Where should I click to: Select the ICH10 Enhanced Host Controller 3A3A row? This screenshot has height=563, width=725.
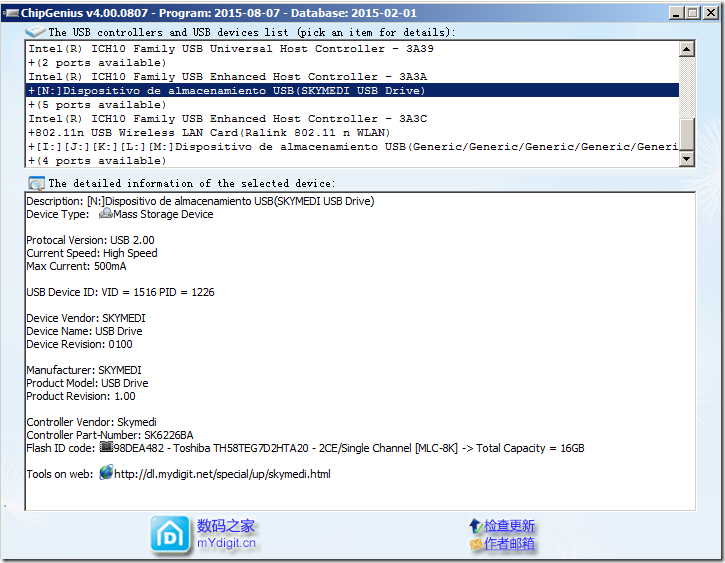(352, 76)
